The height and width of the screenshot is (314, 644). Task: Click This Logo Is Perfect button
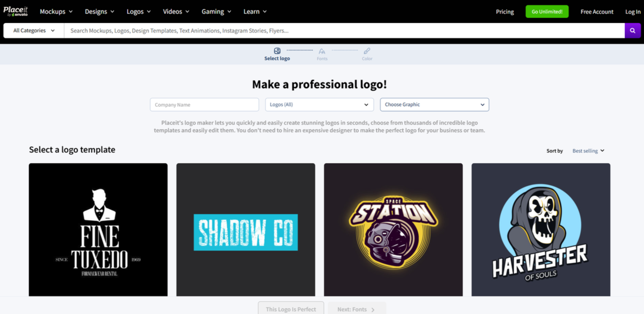(291, 309)
